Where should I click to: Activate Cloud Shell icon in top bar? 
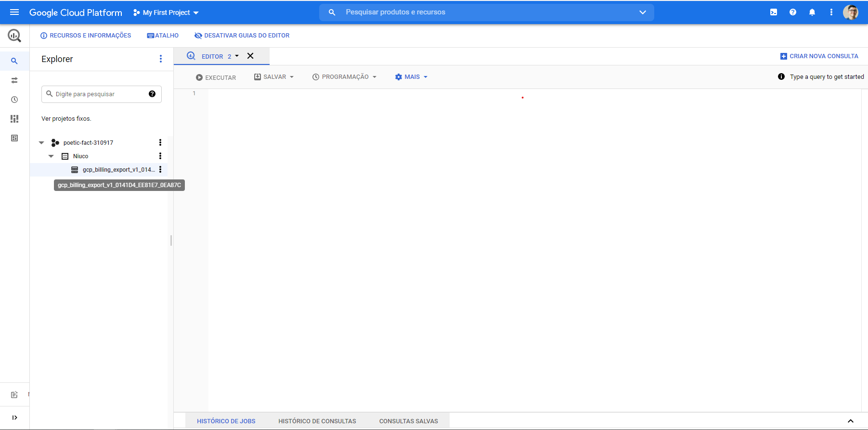tap(774, 12)
